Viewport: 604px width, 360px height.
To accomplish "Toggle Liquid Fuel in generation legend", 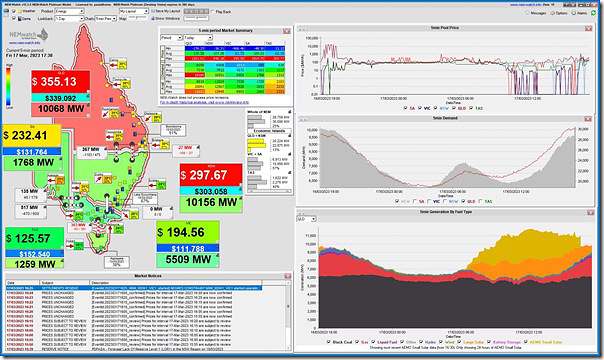I will pos(373,342).
